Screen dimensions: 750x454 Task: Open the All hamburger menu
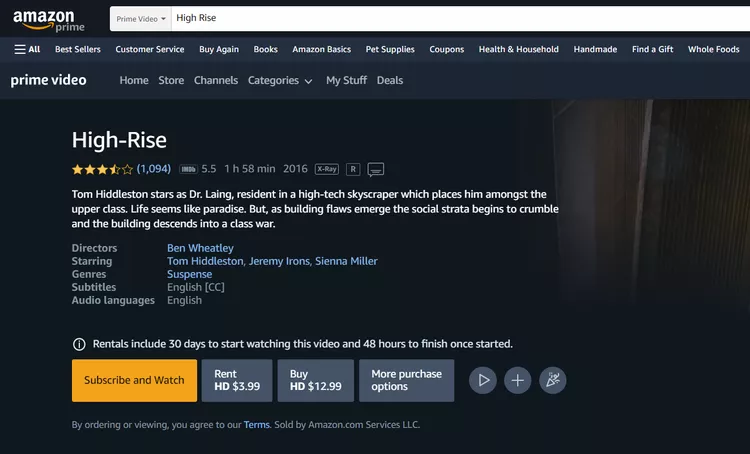point(27,49)
